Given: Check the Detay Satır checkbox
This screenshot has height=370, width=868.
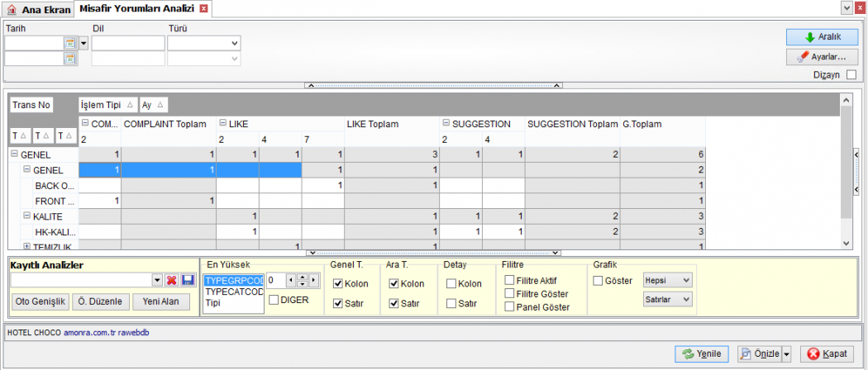Looking at the screenshot, I should point(451,303).
